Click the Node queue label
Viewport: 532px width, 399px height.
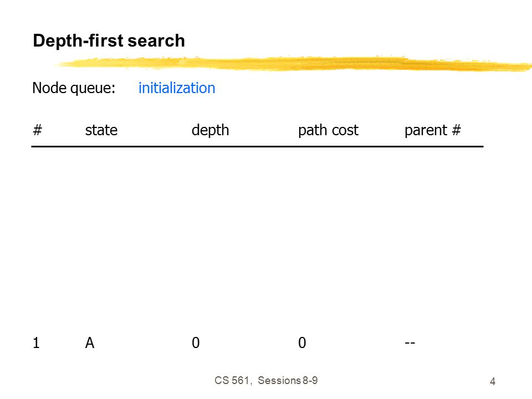pyautogui.click(x=74, y=88)
